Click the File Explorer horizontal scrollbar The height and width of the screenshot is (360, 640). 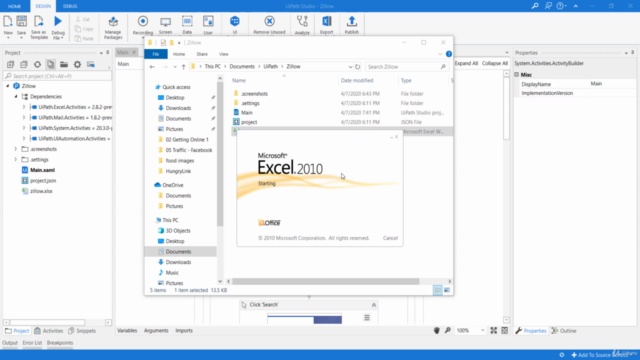325,281
